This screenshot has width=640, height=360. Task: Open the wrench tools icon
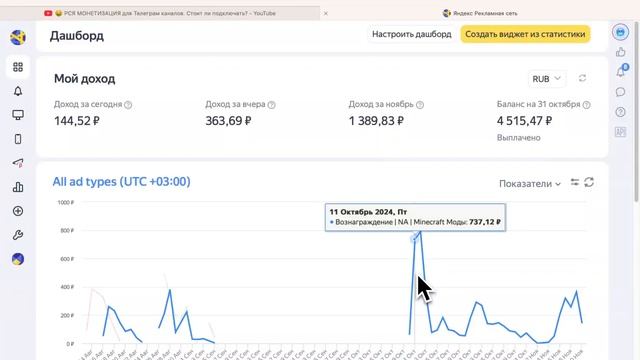18,235
